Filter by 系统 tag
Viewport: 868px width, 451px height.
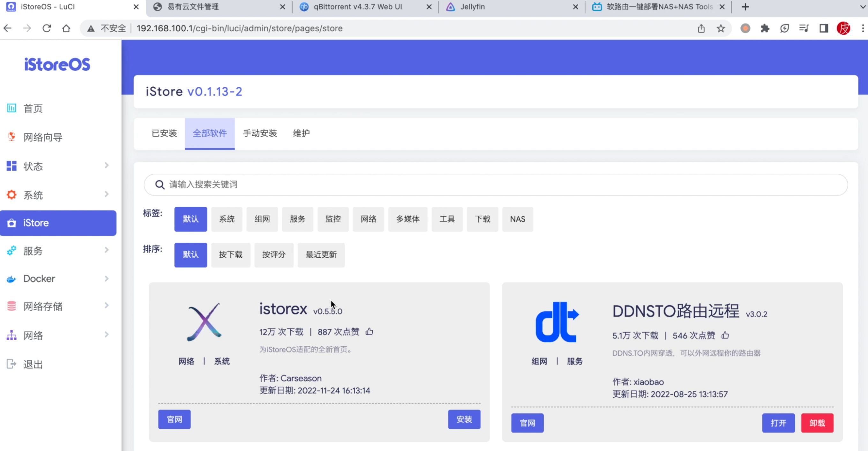click(227, 219)
